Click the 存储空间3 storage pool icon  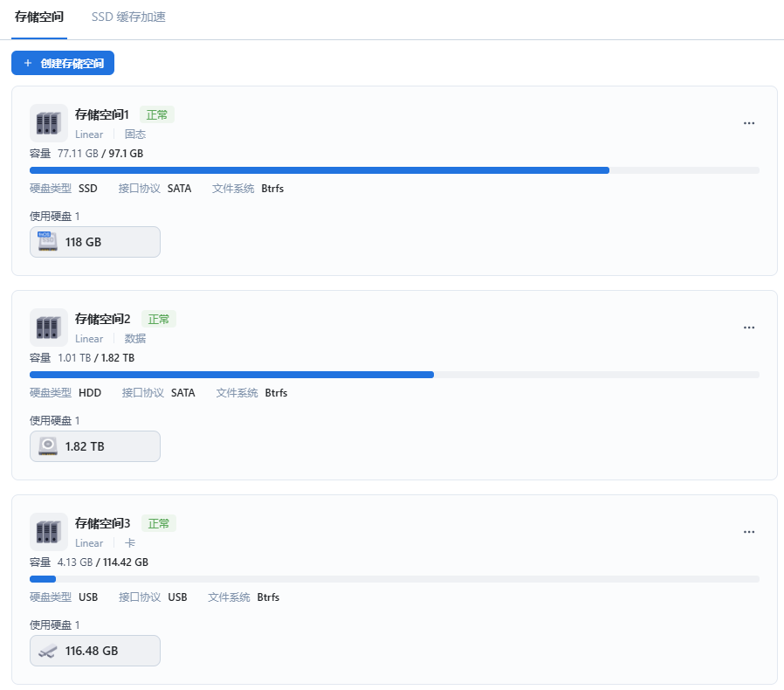(x=49, y=532)
